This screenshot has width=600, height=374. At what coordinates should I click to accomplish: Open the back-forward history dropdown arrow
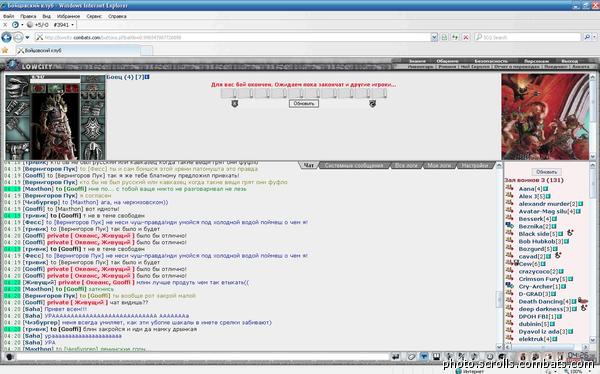click(27, 38)
